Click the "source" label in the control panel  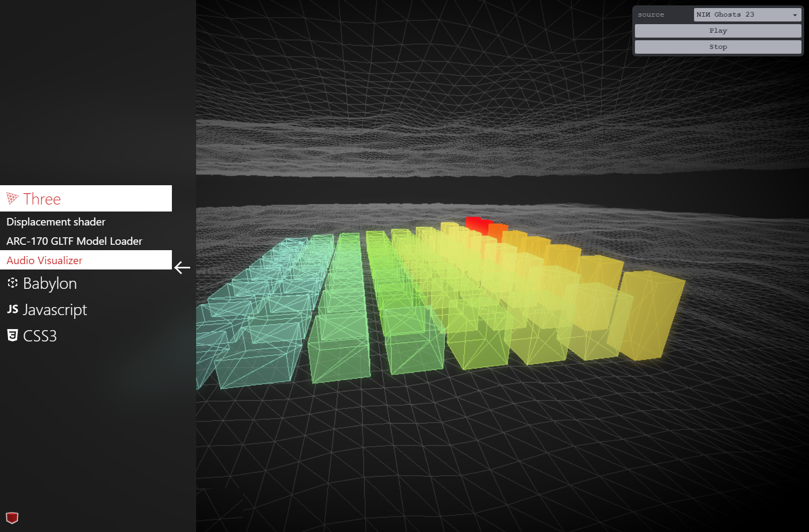[x=651, y=14]
